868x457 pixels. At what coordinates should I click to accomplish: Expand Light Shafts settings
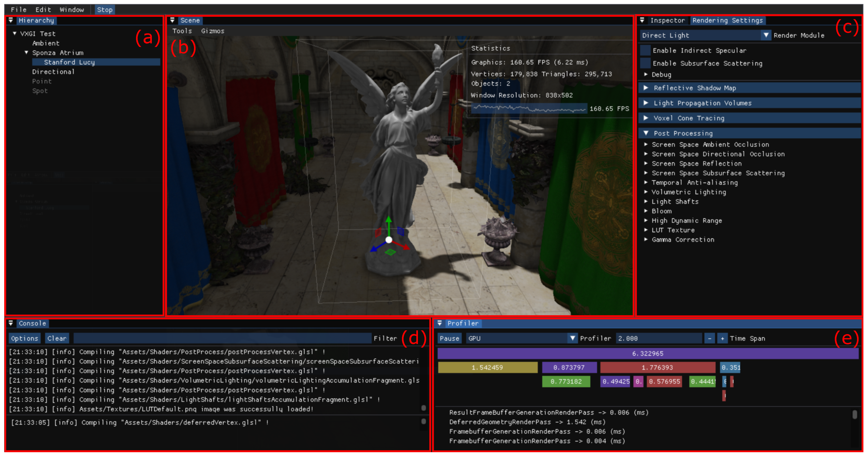point(646,201)
